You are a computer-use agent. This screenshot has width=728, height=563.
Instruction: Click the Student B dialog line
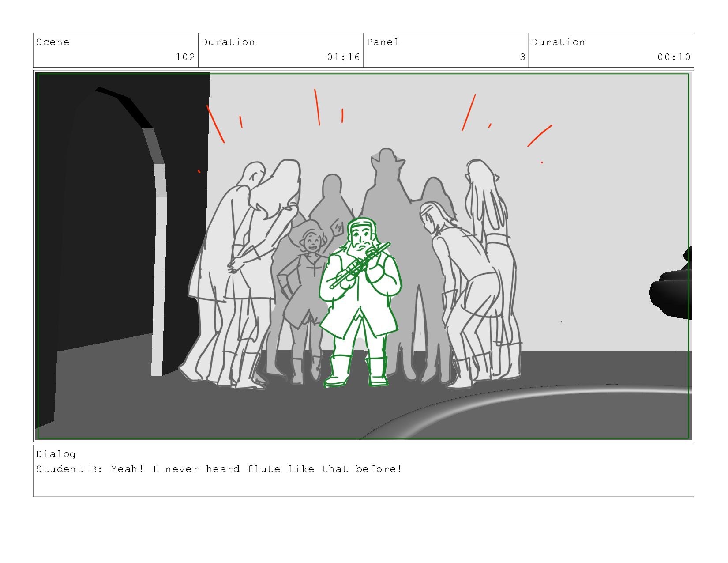(x=219, y=469)
